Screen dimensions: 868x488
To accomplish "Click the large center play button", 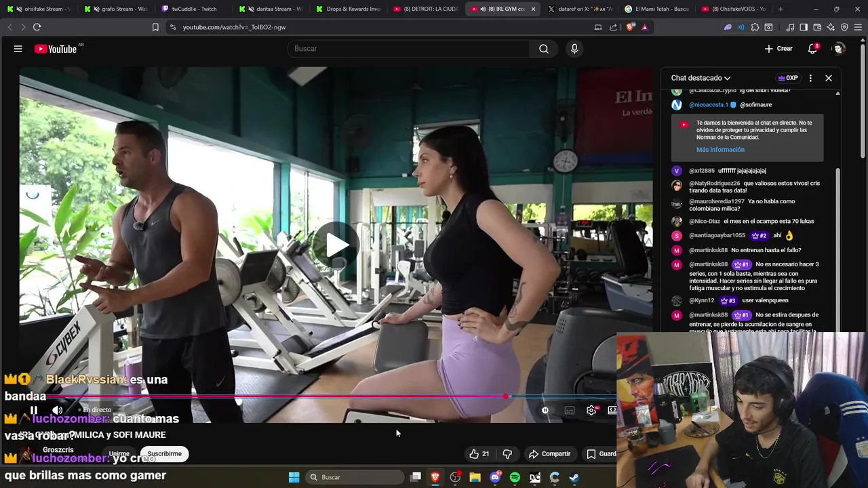I will (336, 245).
